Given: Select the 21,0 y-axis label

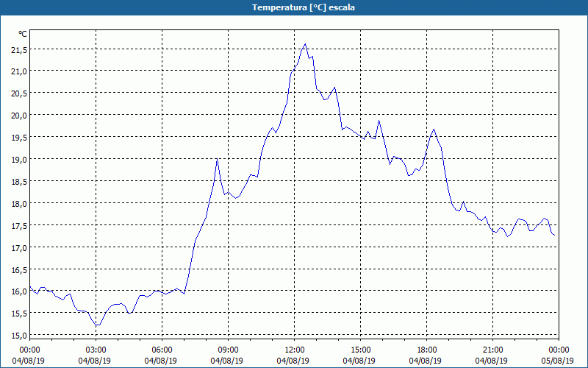Looking at the screenshot, I should pyautogui.click(x=19, y=71).
